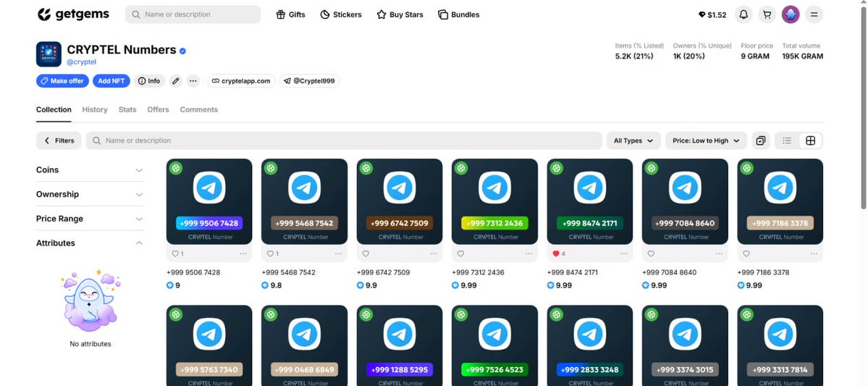Click the multi-select items icon next to sort
This screenshot has height=386, width=868.
761,140
